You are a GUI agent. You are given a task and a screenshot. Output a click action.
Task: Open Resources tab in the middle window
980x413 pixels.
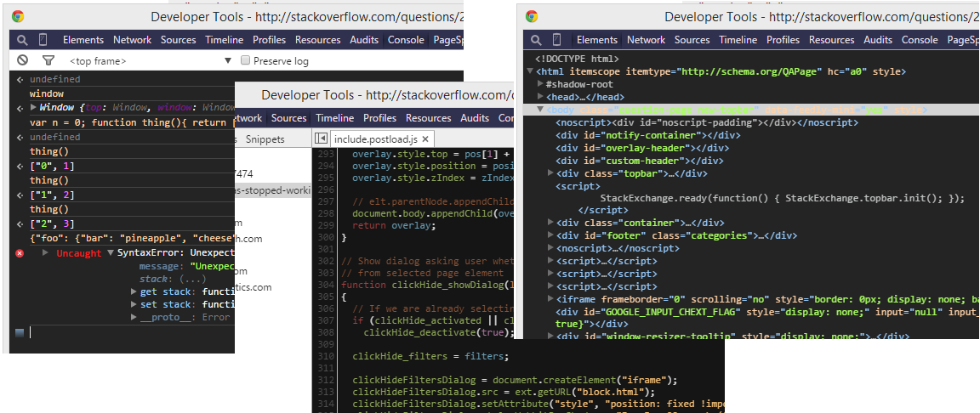coord(428,118)
